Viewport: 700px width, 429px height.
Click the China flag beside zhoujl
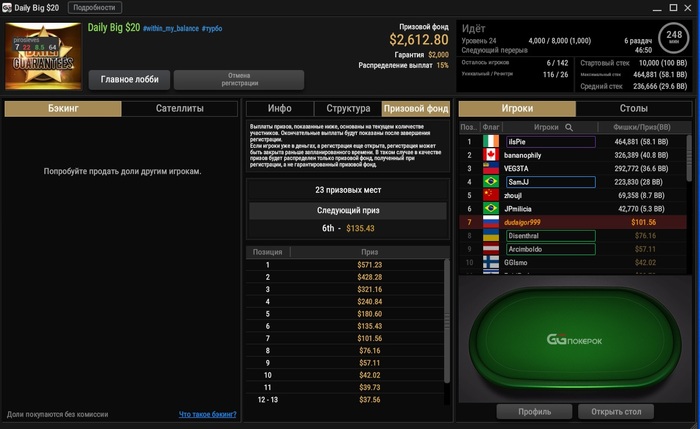tap(491, 195)
